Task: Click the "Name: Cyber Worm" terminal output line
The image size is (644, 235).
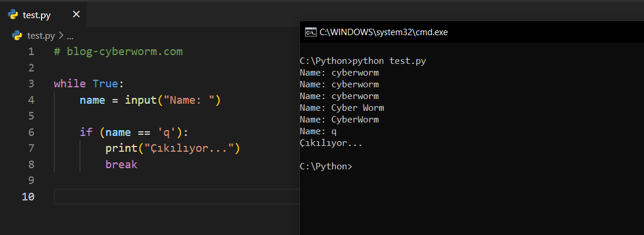Action: coord(341,108)
